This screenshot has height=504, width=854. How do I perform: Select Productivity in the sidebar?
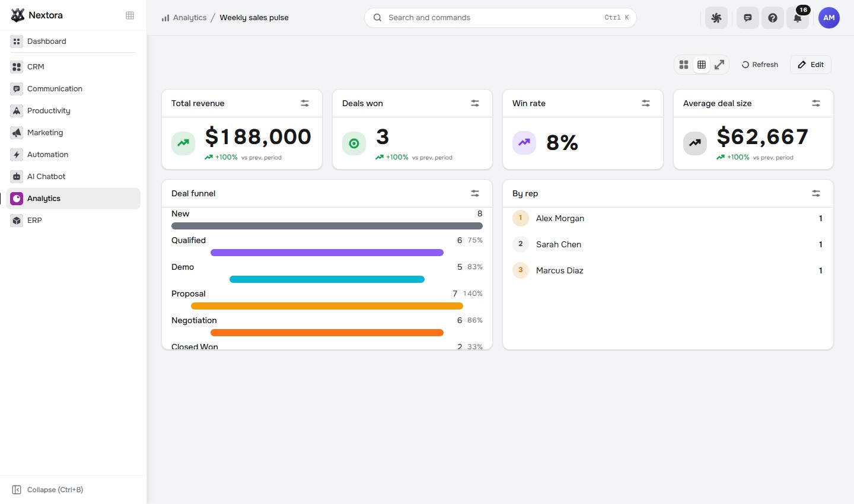pos(73,111)
